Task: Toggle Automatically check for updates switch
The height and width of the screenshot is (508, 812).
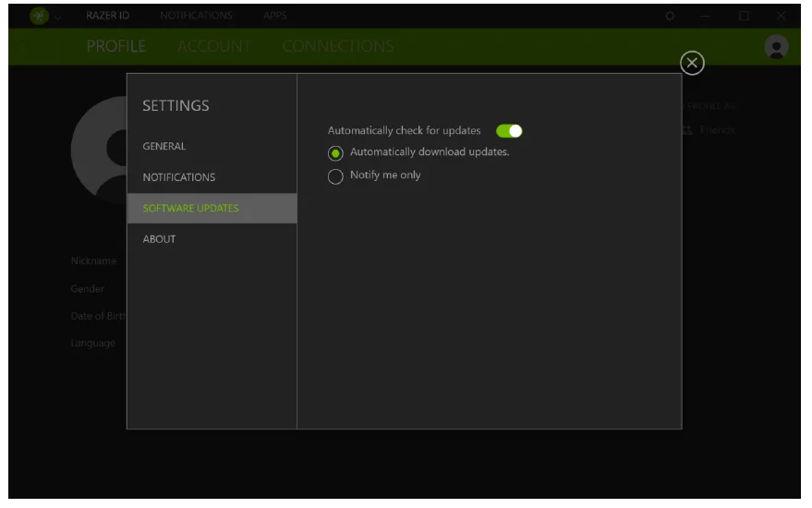Action: [508, 131]
